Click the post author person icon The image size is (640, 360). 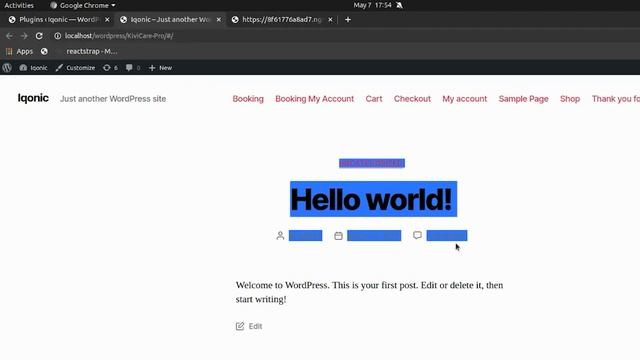tap(280, 236)
